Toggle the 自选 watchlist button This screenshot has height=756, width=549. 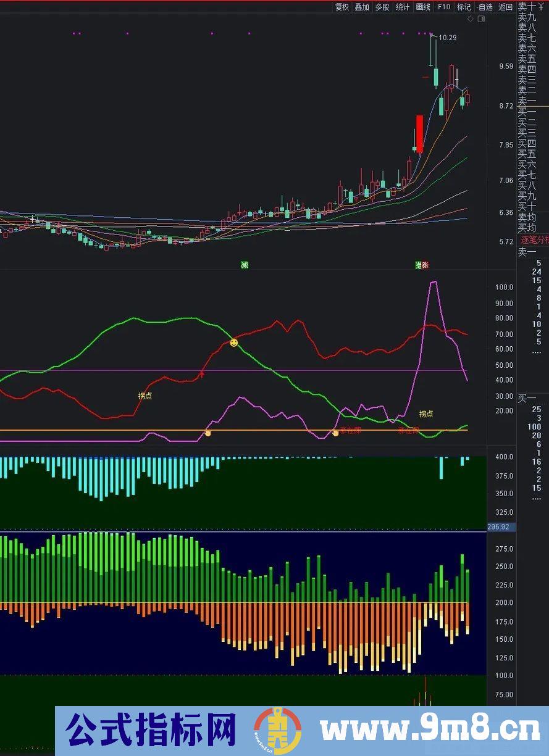(x=485, y=7)
